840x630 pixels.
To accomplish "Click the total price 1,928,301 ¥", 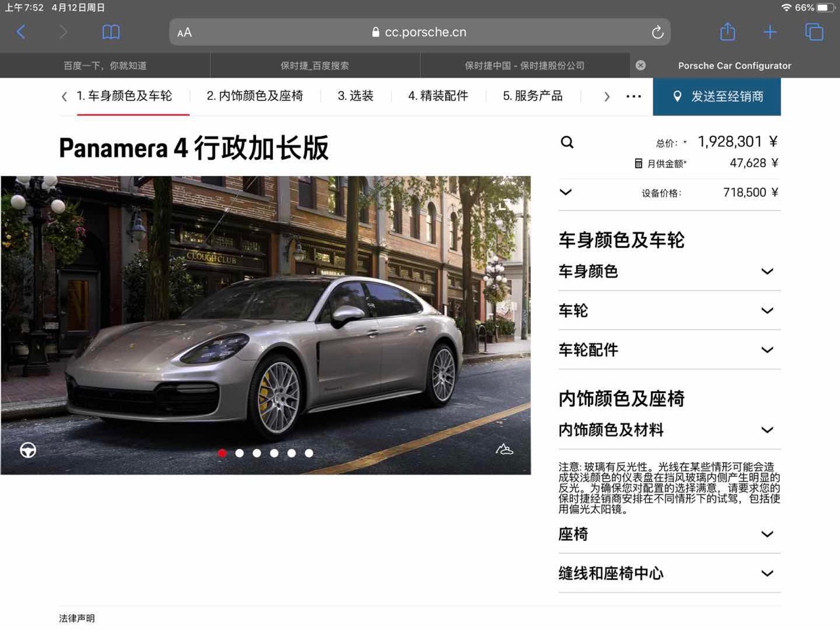I will tap(738, 142).
